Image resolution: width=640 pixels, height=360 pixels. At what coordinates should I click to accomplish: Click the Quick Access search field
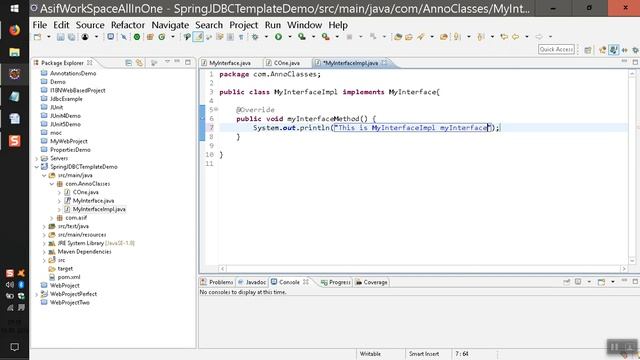556,49
